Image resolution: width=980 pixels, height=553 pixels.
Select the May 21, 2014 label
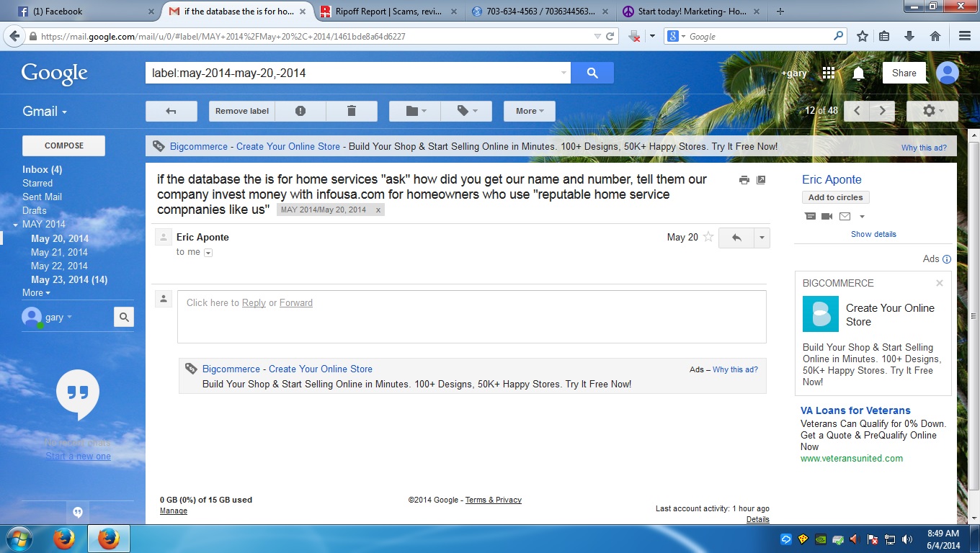59,252
